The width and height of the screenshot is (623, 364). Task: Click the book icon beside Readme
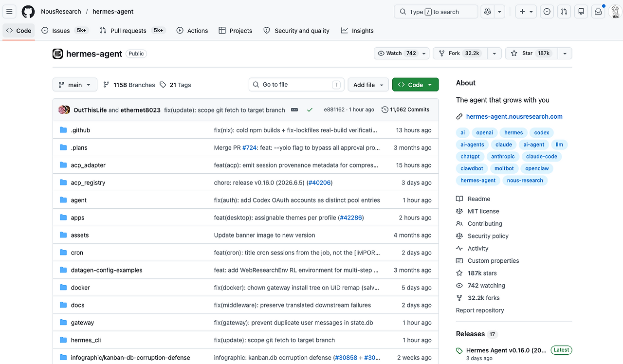[x=459, y=199]
